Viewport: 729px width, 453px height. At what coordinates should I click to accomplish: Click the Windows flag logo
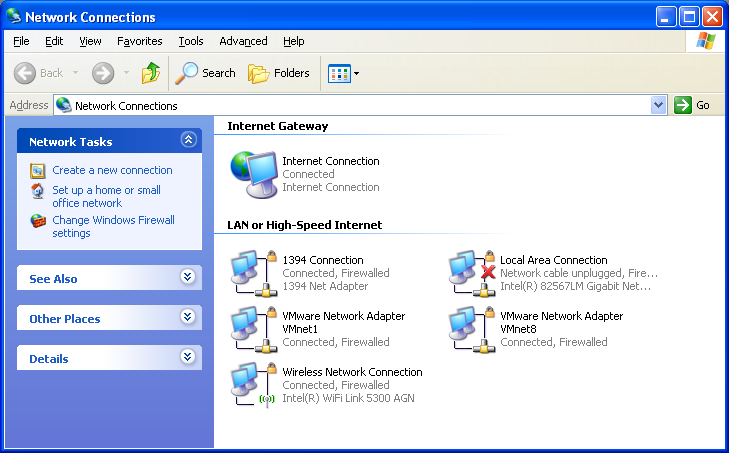point(706,41)
